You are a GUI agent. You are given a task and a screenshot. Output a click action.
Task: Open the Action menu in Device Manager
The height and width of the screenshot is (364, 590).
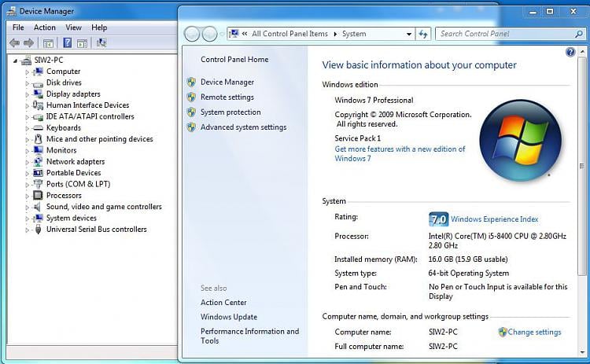point(44,28)
